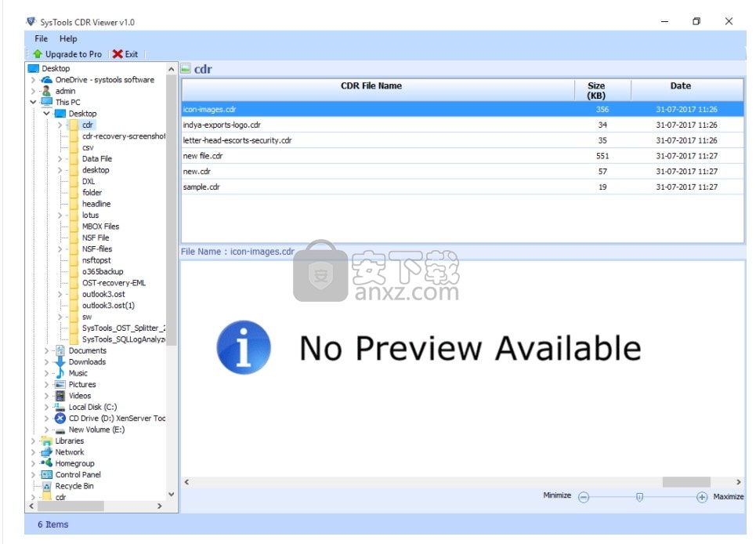
Task: Sort by Size (KB) column header
Action: coord(602,90)
